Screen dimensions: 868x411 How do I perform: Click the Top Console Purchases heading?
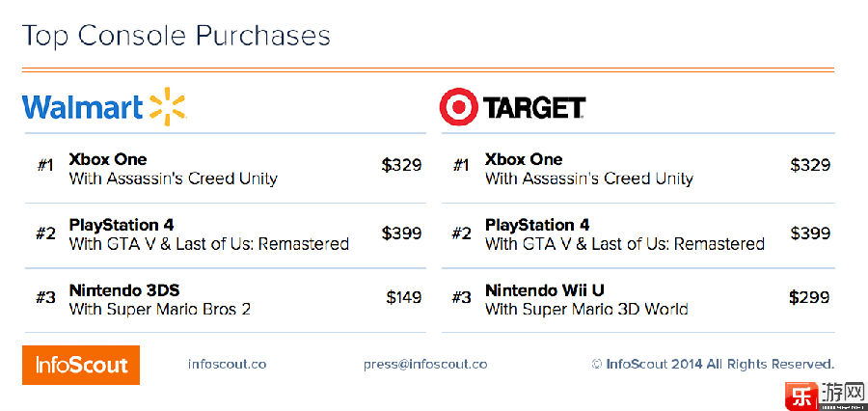176,36
